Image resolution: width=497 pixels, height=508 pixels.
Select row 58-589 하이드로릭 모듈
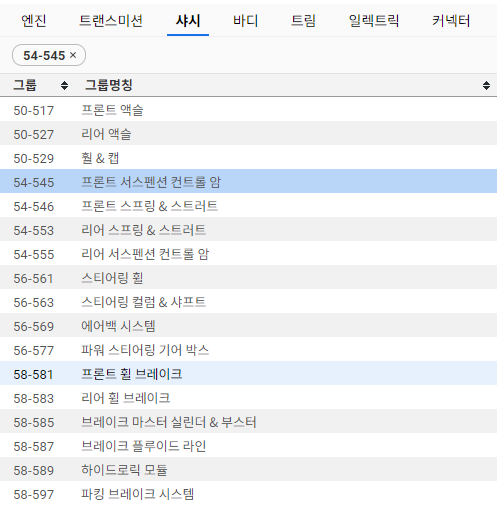click(248, 469)
